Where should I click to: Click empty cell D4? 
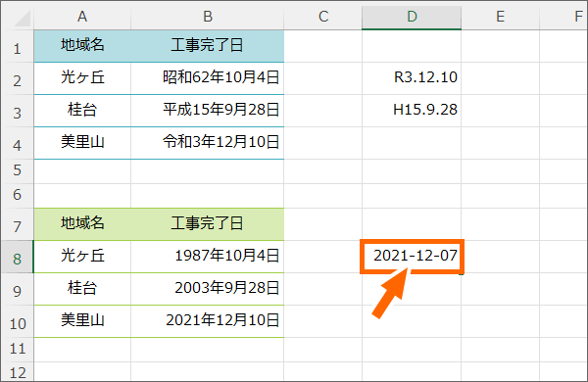tap(412, 143)
